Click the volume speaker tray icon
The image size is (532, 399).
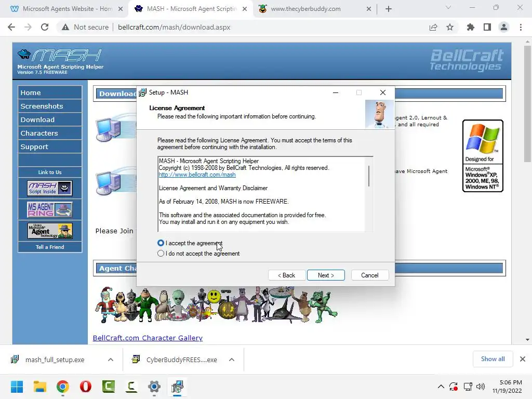481,387
